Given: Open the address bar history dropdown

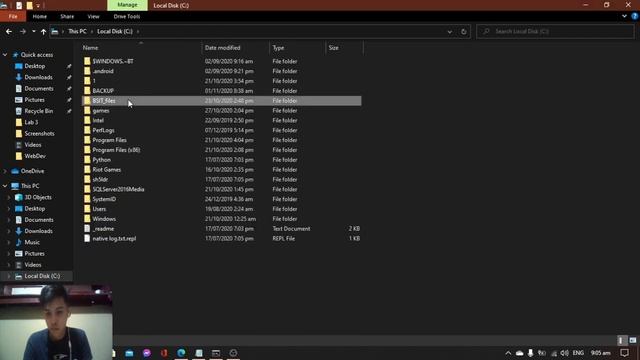Looking at the screenshot, I should tap(449, 31).
